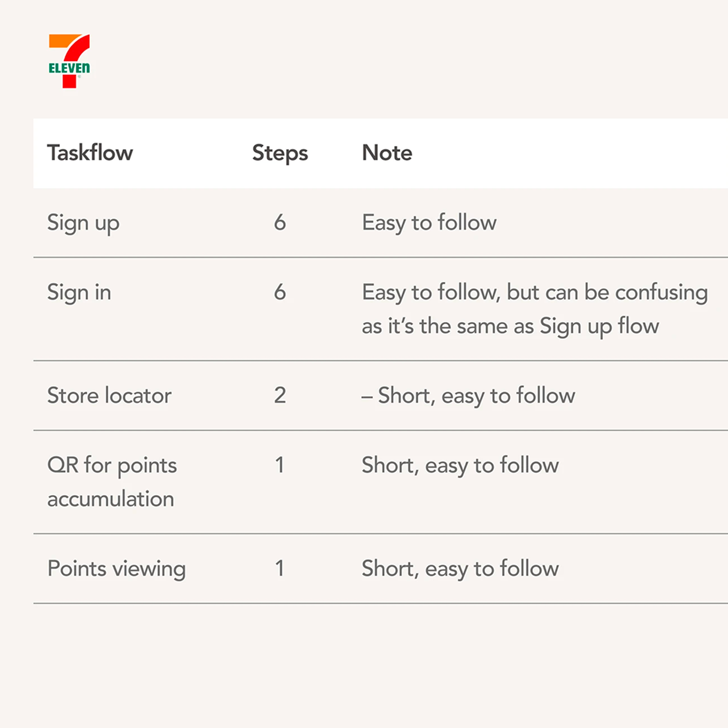728x728 pixels.
Task: Select the Store locator row label
Action: point(110,396)
